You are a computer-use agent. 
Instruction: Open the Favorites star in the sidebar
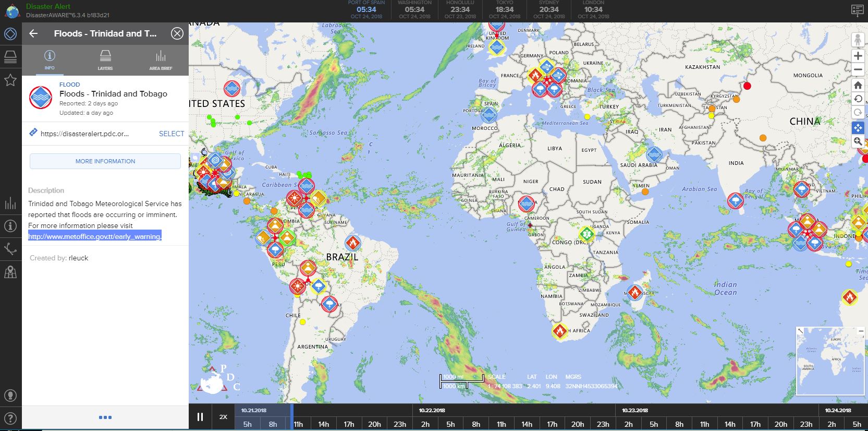point(10,80)
